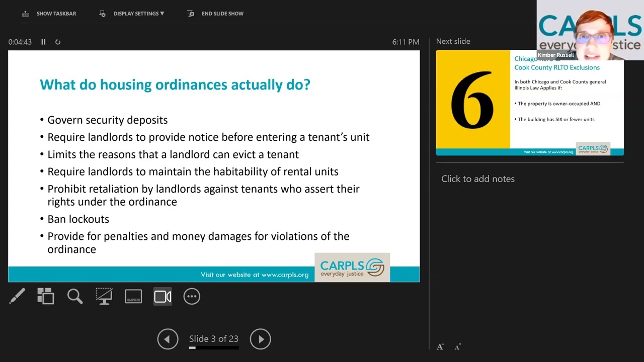Click the slide title 'What do housing ordinances actually do?'
The image size is (644, 362).
coord(175,84)
